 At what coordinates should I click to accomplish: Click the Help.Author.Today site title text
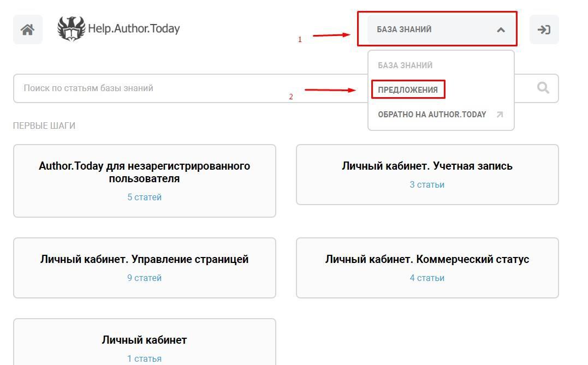(x=134, y=29)
